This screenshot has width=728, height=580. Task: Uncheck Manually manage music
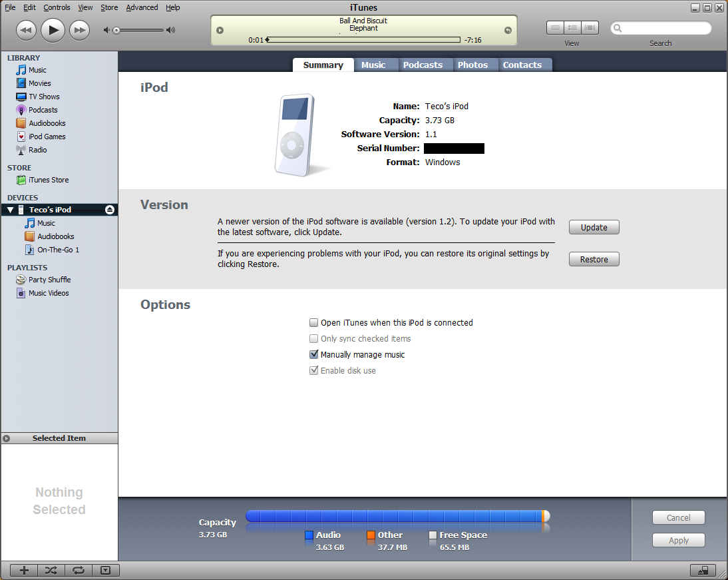(314, 355)
